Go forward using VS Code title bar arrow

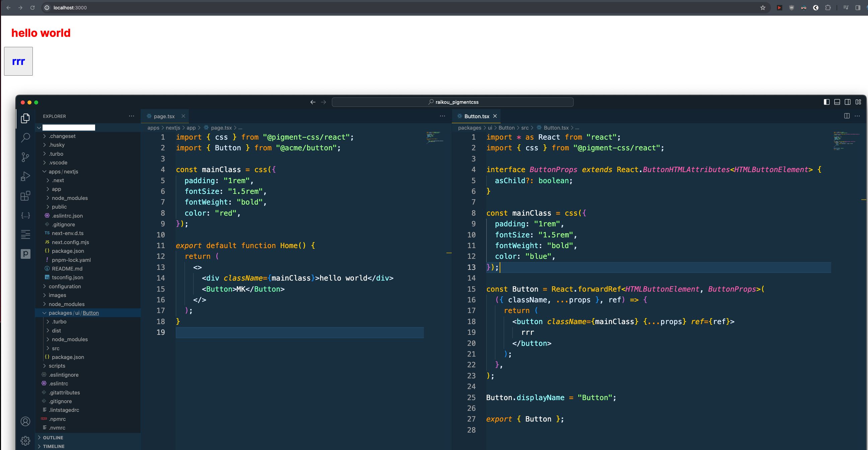pos(323,102)
